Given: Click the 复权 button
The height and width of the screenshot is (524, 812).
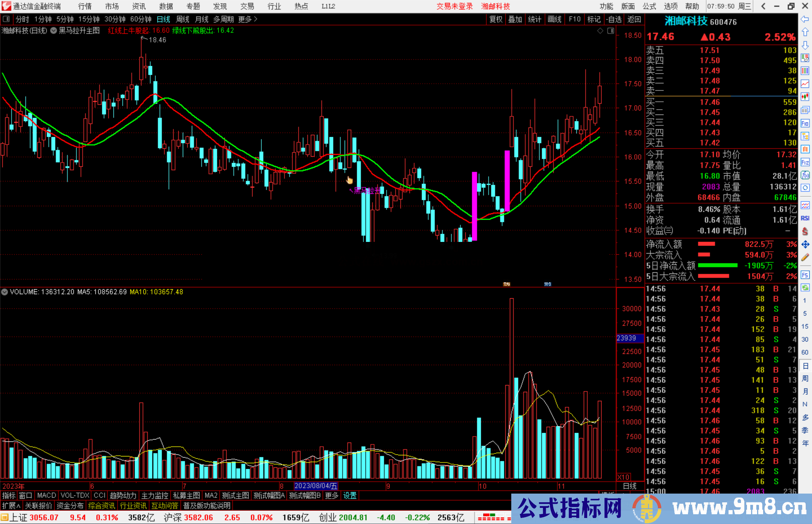Looking at the screenshot, I should (496, 19).
